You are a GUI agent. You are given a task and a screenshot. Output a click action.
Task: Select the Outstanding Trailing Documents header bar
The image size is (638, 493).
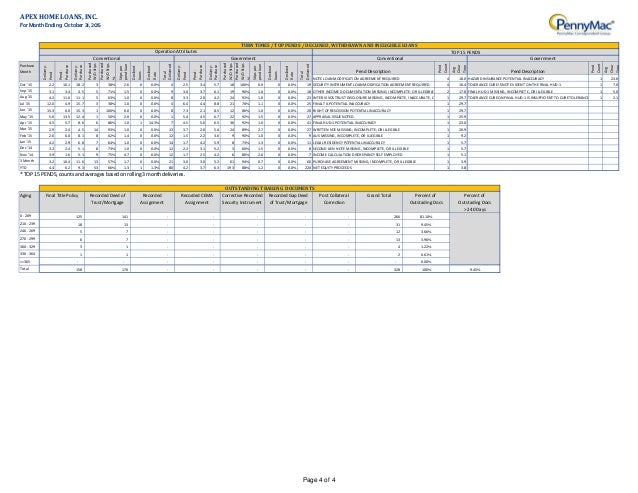(x=269, y=188)
